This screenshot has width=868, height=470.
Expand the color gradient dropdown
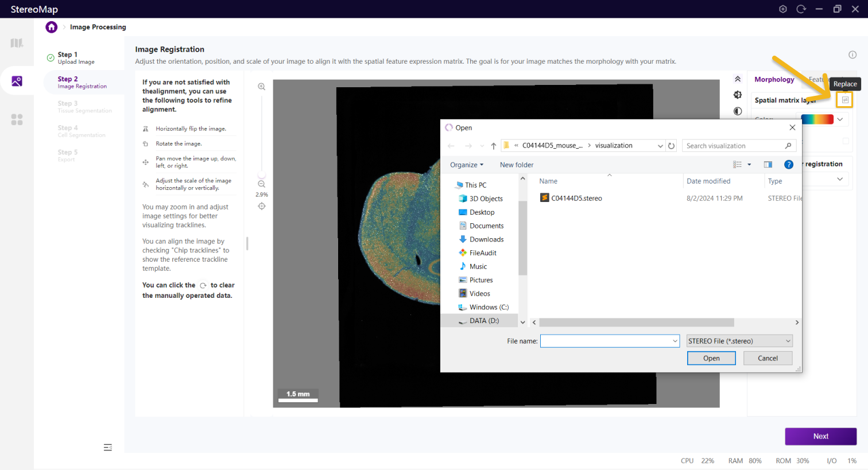840,119
